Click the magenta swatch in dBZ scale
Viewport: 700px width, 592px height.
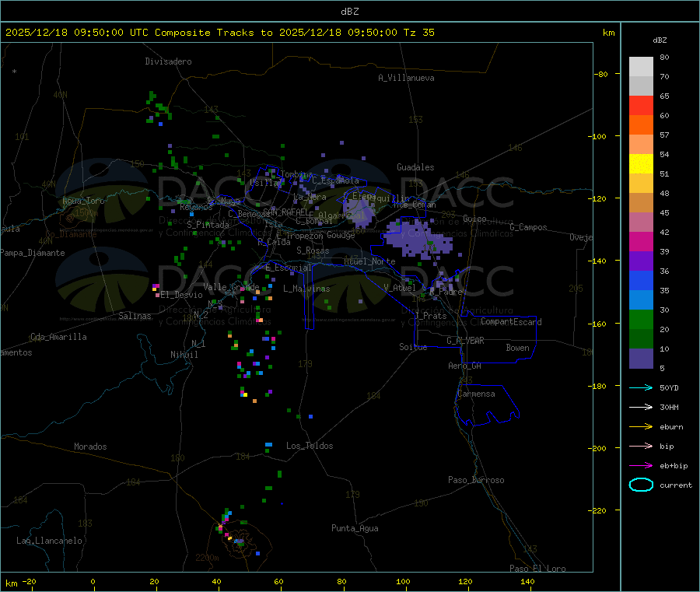click(x=641, y=241)
